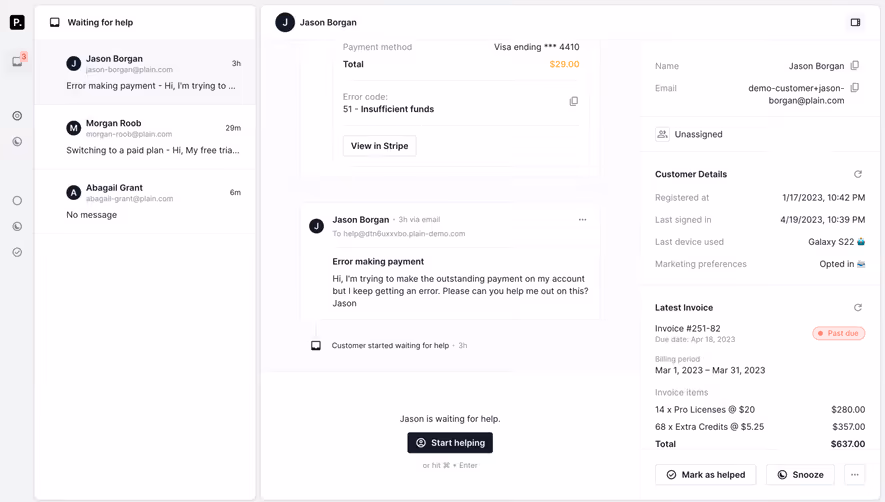
Task: Open more actions next to Snooze
Action: [855, 474]
